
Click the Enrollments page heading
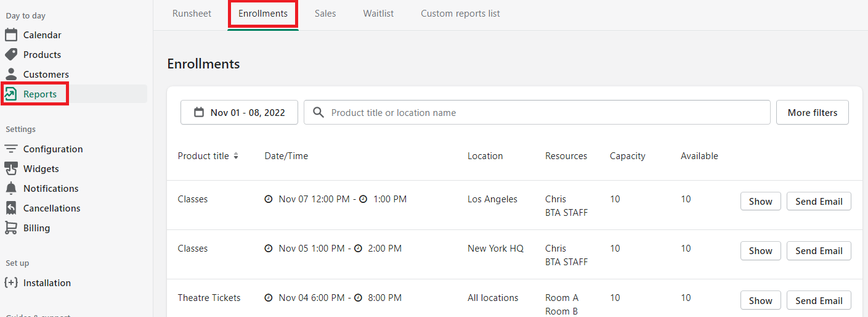coord(203,64)
